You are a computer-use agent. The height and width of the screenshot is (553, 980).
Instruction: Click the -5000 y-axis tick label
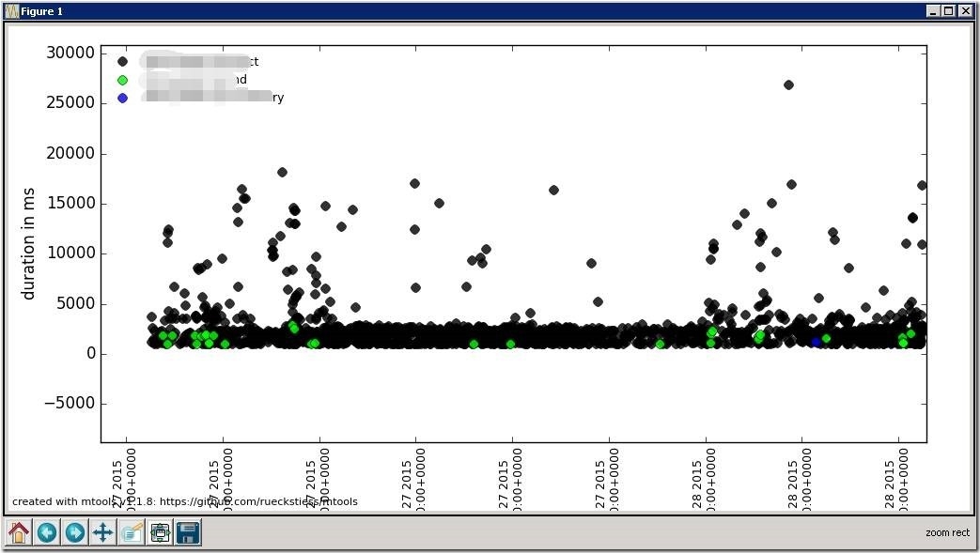70,404
